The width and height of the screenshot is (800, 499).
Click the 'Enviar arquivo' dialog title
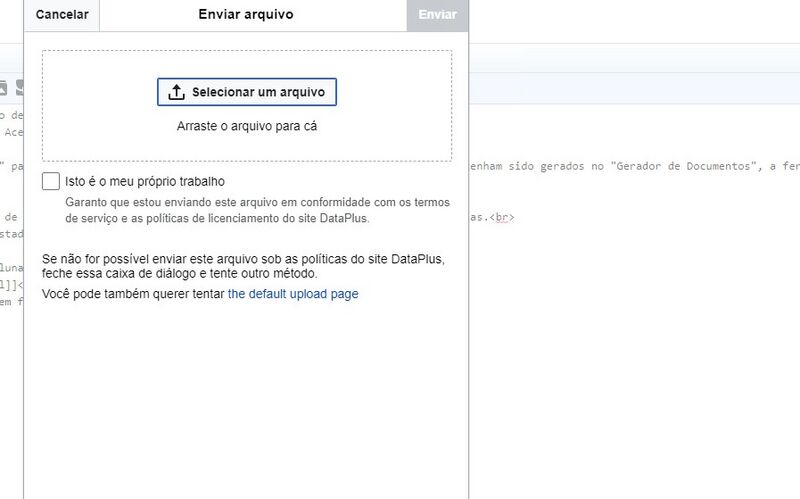246,14
